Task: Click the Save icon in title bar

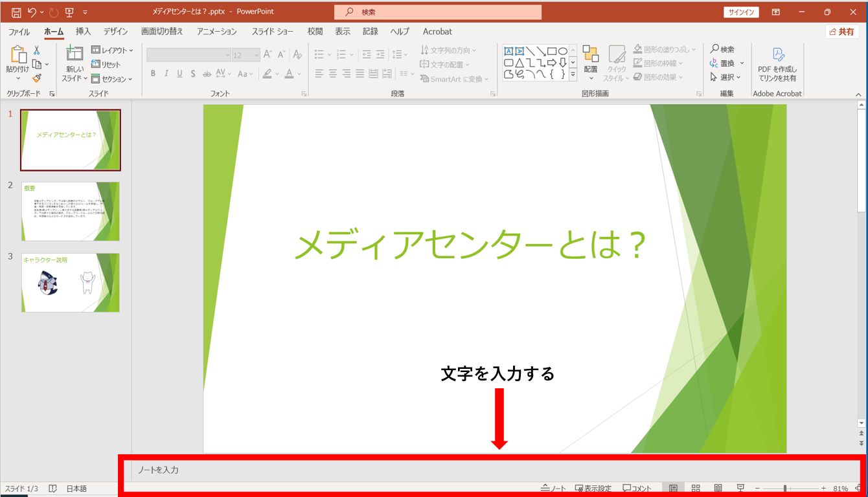Action: [16, 12]
